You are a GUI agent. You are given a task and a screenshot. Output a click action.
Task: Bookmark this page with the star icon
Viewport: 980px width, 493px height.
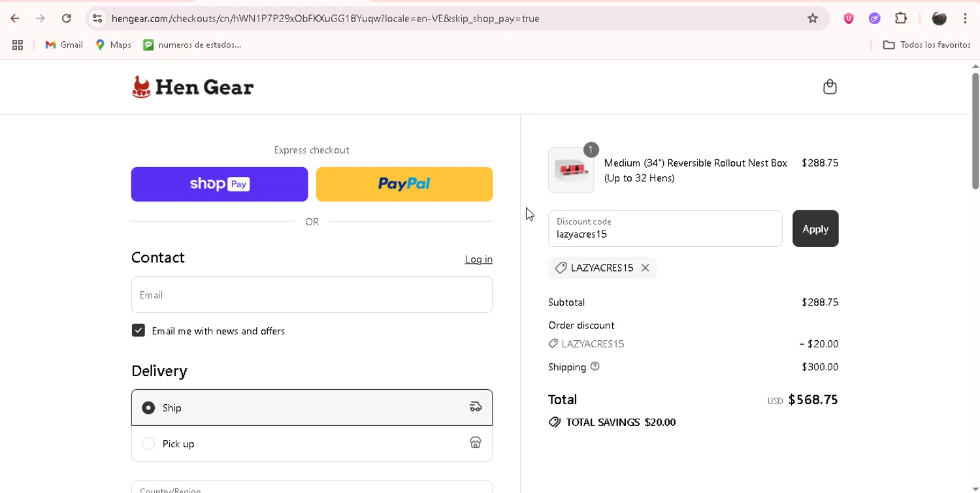pyautogui.click(x=813, y=18)
